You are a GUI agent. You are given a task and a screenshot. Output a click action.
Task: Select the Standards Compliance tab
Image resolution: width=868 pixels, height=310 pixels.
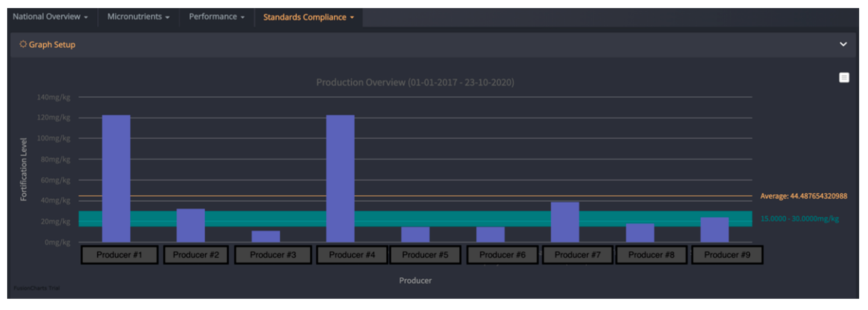(308, 17)
